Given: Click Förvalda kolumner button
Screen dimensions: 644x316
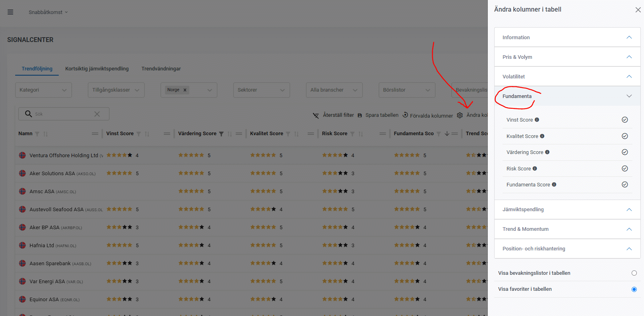Looking at the screenshot, I should point(427,115).
